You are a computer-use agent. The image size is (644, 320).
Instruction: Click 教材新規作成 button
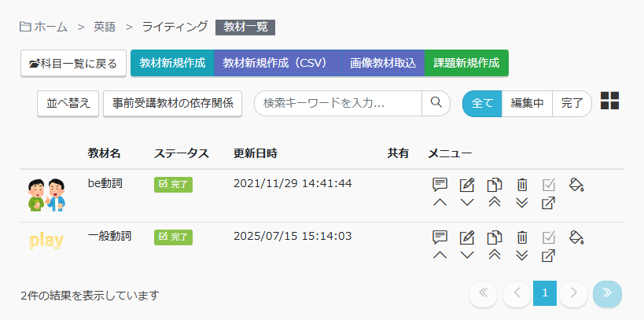tap(172, 63)
